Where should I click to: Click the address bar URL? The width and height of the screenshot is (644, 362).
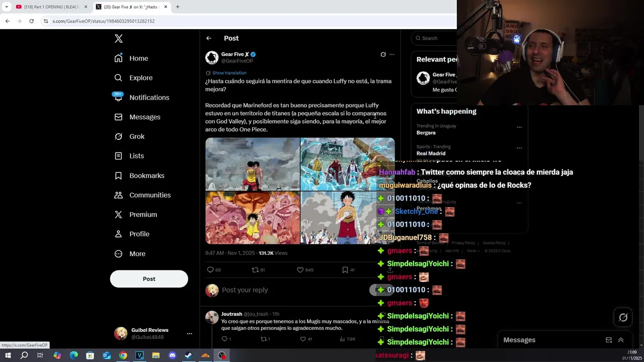point(104,21)
